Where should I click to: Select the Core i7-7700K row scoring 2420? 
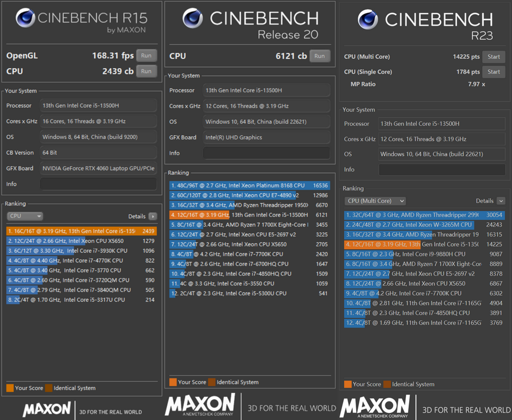pyautogui.click(x=249, y=254)
